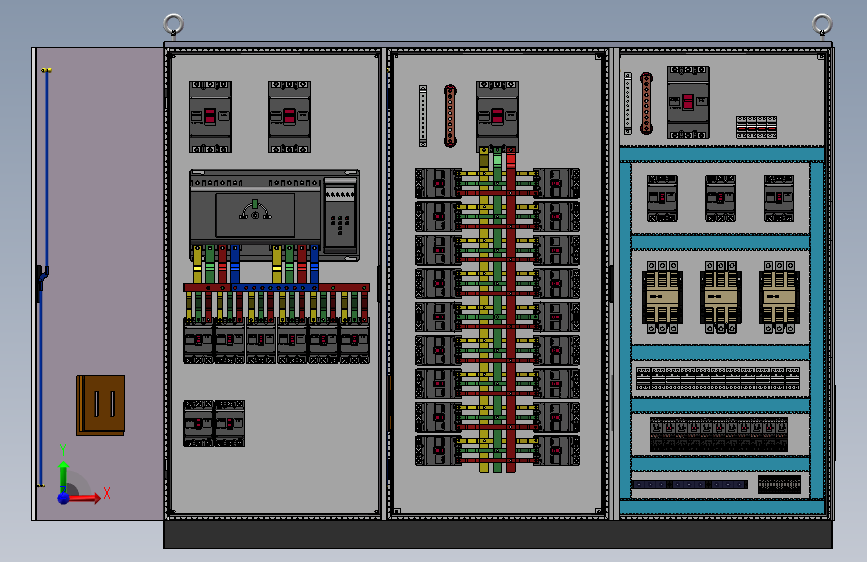Select the left small breaker in right cabinet row
867x562 pixels.
(x=662, y=198)
